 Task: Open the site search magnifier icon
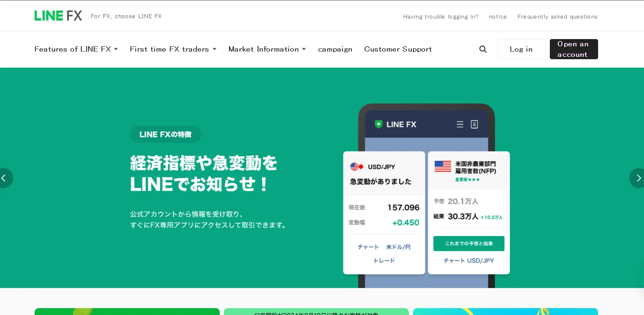click(x=483, y=49)
